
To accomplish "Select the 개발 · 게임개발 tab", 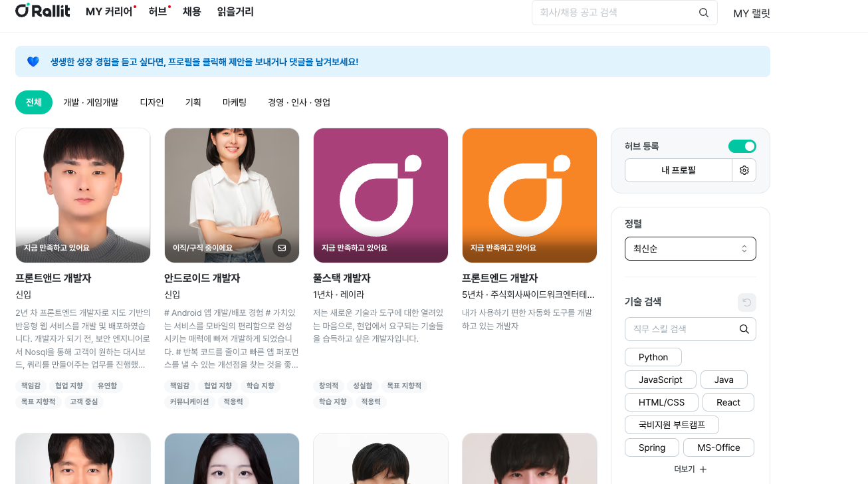I will click(90, 102).
